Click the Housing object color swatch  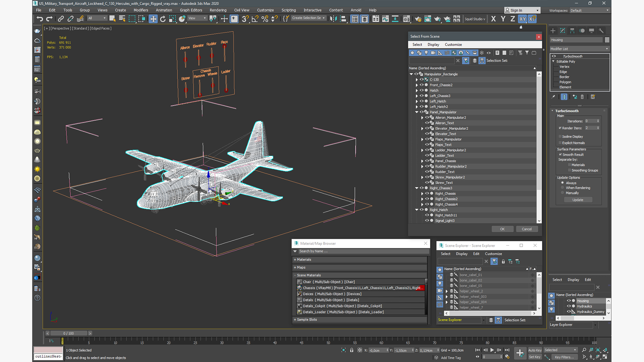coord(607,40)
